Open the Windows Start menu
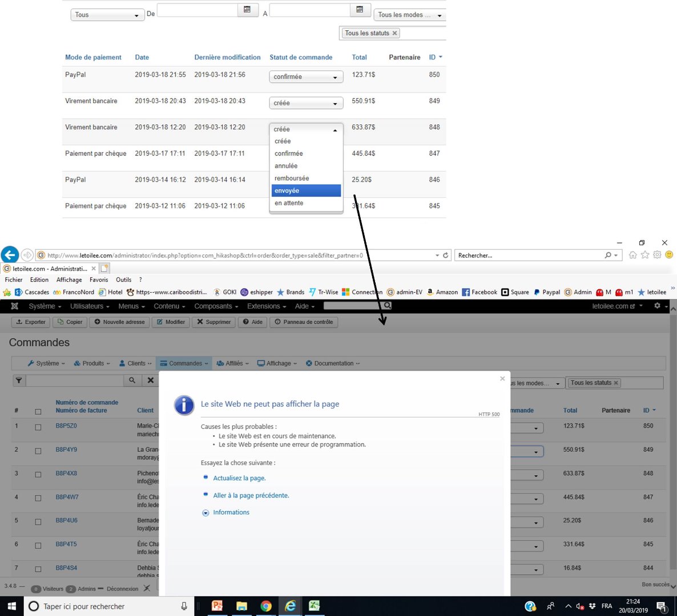 [x=11, y=606]
